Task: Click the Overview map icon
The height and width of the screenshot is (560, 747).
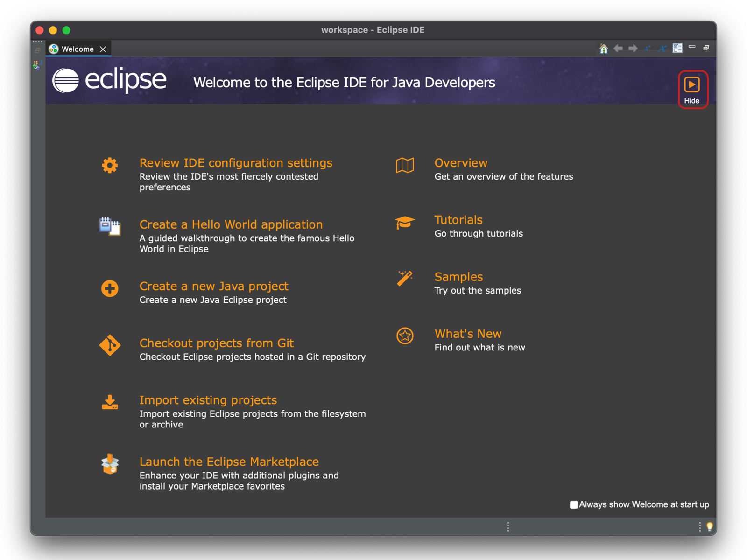Action: click(x=405, y=165)
